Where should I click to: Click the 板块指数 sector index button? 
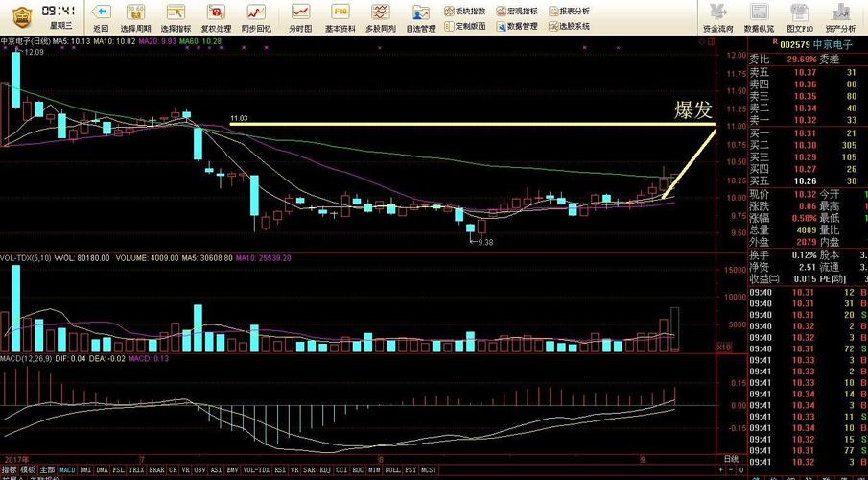point(465,12)
